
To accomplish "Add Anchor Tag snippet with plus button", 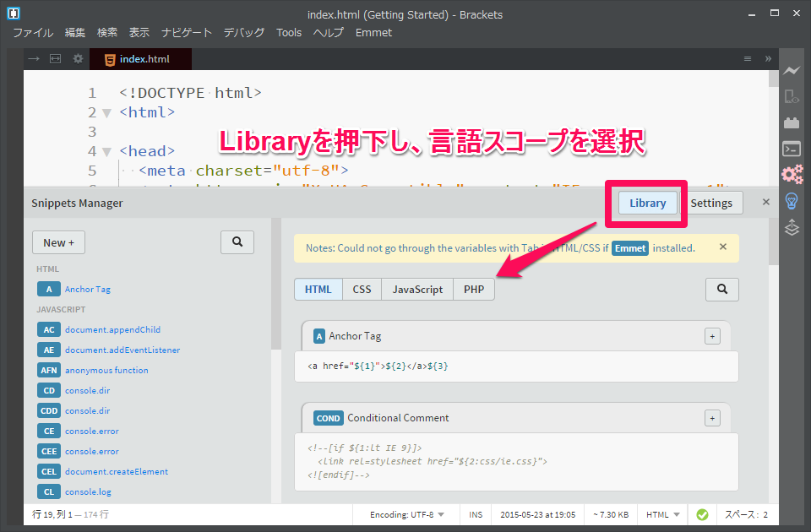I will click(x=712, y=337).
